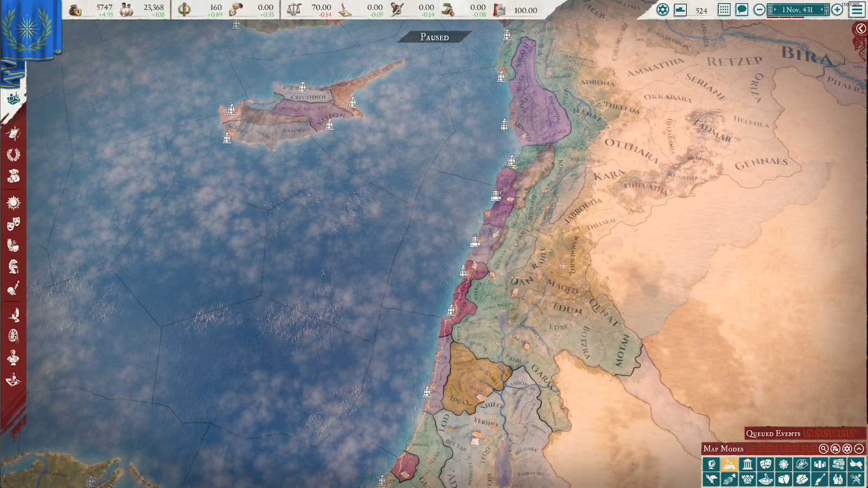Click the Paused banner

(x=435, y=37)
